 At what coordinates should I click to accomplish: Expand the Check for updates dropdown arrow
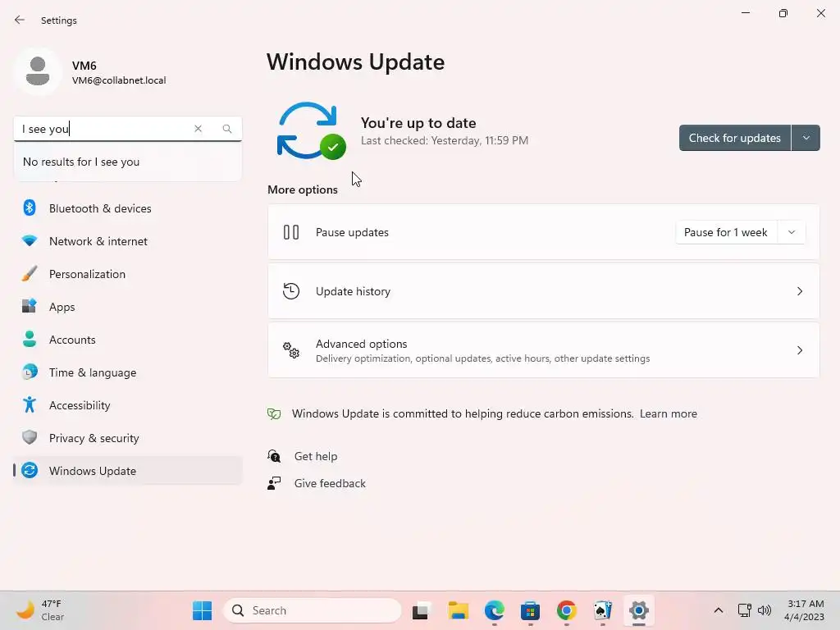(x=806, y=138)
